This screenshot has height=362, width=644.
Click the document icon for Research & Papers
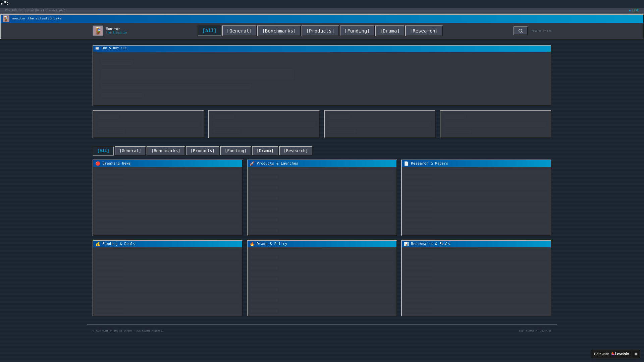407,164
